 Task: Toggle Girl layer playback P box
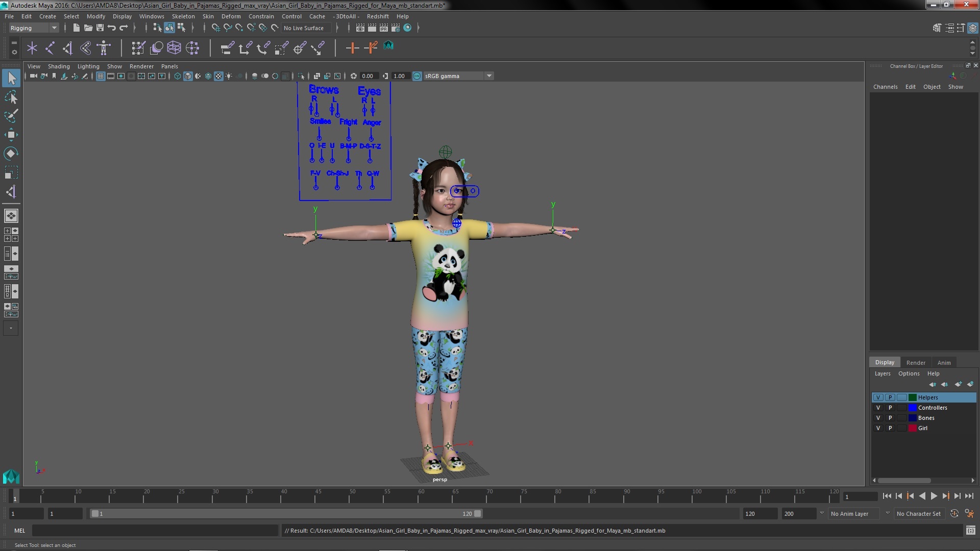point(890,428)
